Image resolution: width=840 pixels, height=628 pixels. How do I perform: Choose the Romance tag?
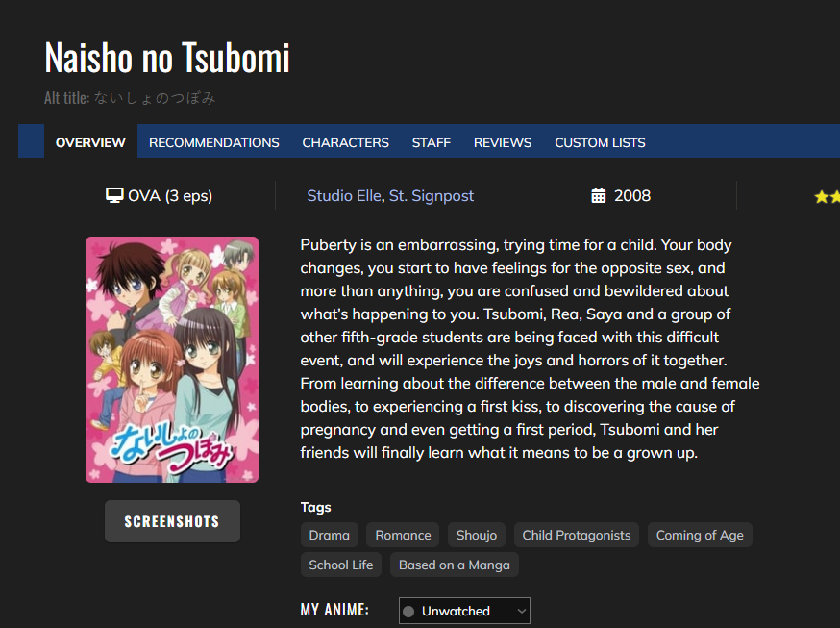403,536
